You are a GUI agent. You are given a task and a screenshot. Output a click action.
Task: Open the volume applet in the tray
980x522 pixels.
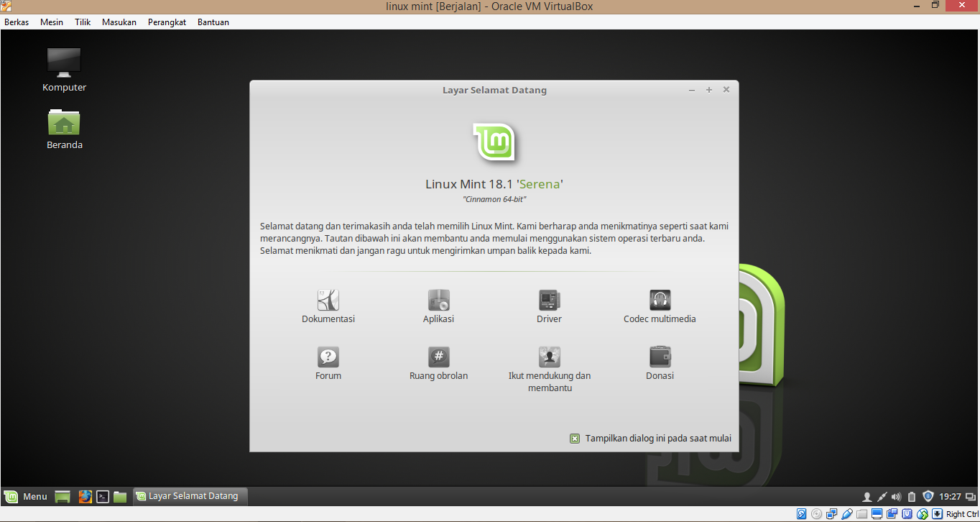(x=896, y=496)
